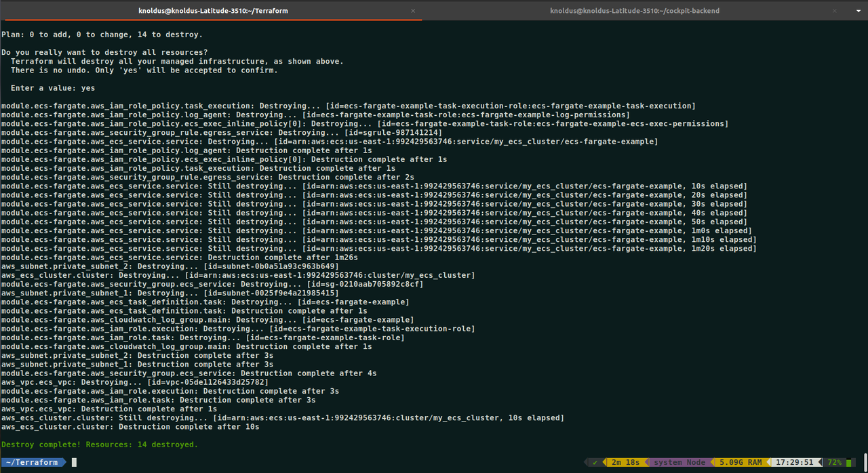Viewport: 868px width, 473px height.
Task: Click 'Still destroying' line with 1m0s elapsed
Action: pos(376,230)
